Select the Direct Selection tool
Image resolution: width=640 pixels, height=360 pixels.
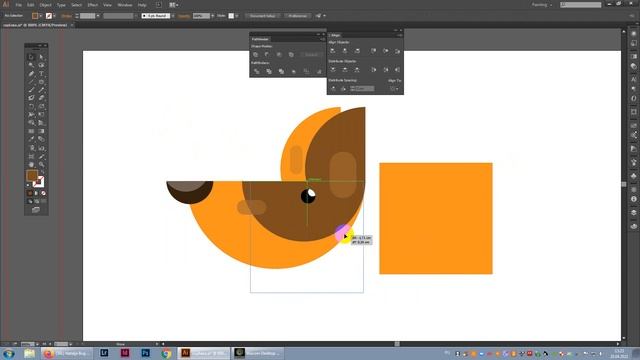[x=41, y=57]
